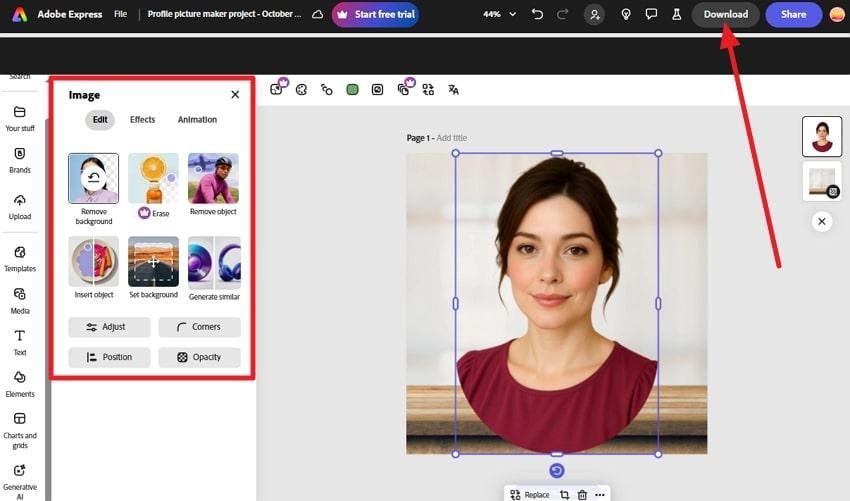Select the Edit tab in Image panel
The width and height of the screenshot is (850, 501).
tap(100, 119)
